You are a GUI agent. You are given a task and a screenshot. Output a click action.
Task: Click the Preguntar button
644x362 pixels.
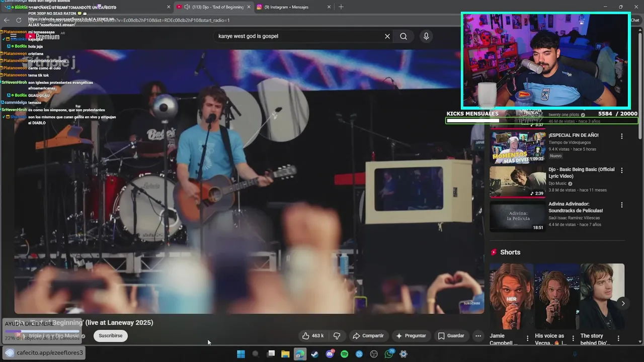click(x=411, y=336)
